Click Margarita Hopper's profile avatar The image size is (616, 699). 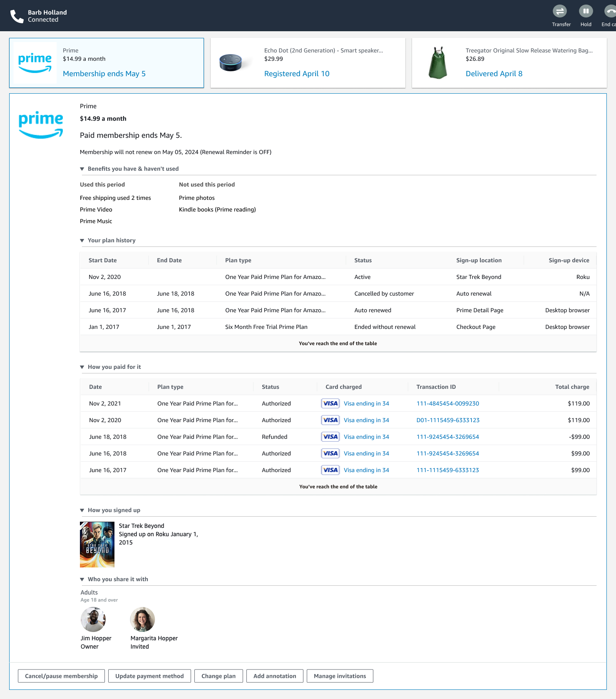[142, 619]
